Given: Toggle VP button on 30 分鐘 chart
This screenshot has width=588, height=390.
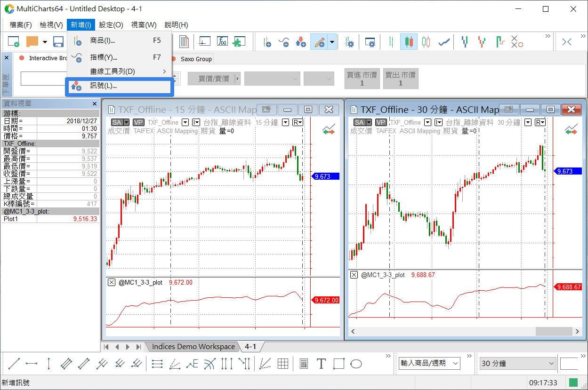Looking at the screenshot, I should 380,122.
